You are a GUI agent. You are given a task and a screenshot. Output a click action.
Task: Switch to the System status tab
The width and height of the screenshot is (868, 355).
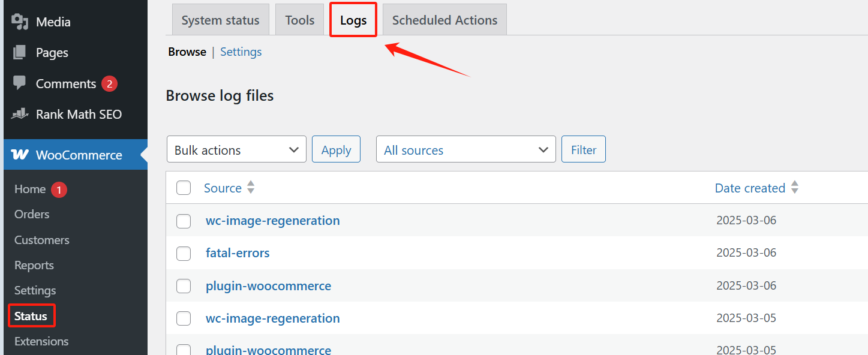coord(220,20)
